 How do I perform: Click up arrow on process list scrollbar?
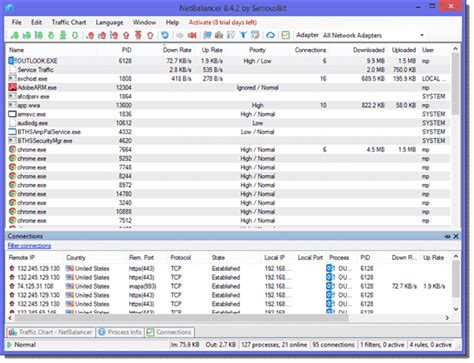[455, 49]
